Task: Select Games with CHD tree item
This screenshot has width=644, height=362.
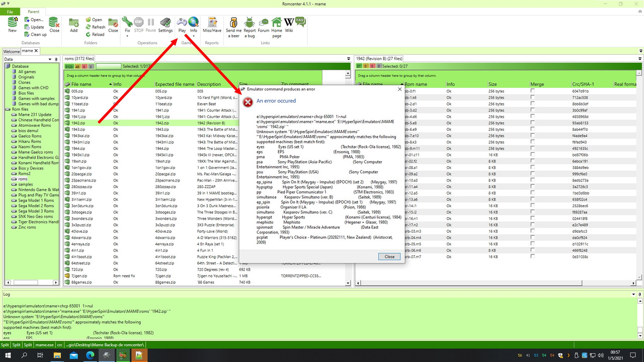Action: [33, 88]
